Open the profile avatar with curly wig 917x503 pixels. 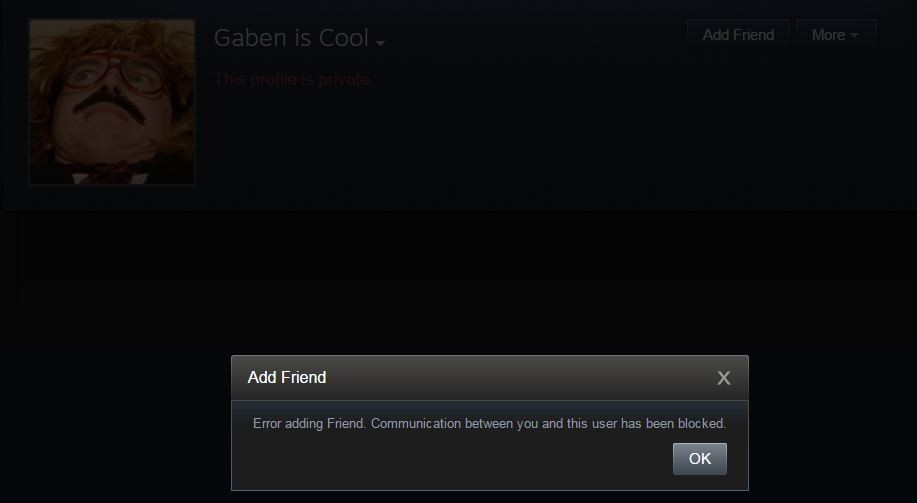point(112,102)
